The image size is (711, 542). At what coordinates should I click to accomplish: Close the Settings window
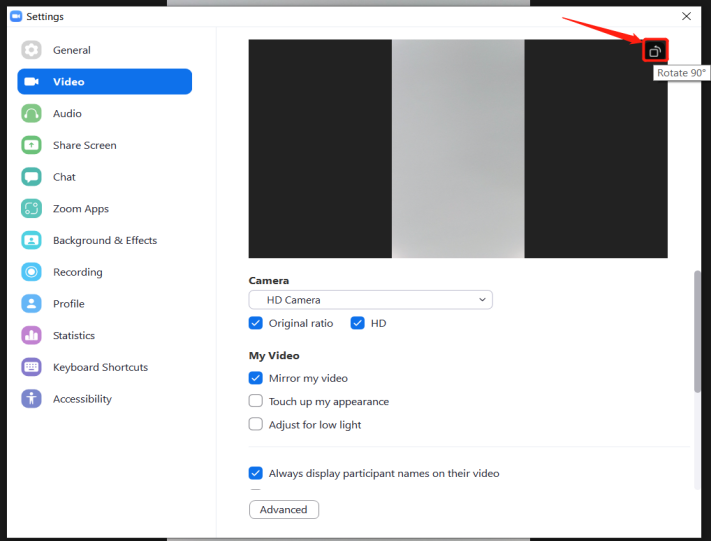pos(687,16)
